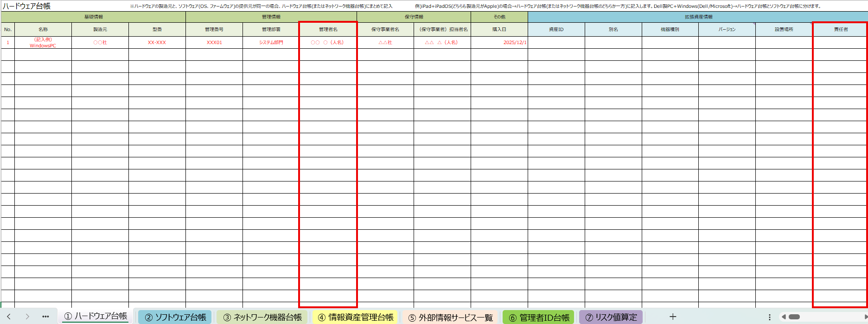The height and width of the screenshot is (324, 868).
Task: Open the vertical dots options near scrollbar
Action: (770, 317)
